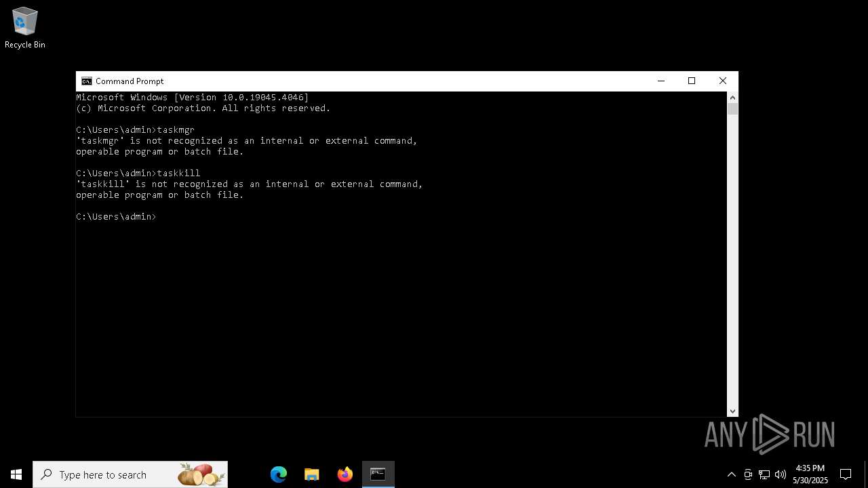The height and width of the screenshot is (488, 868).
Task: Click the 'Type here to search' box
Action: click(130, 474)
